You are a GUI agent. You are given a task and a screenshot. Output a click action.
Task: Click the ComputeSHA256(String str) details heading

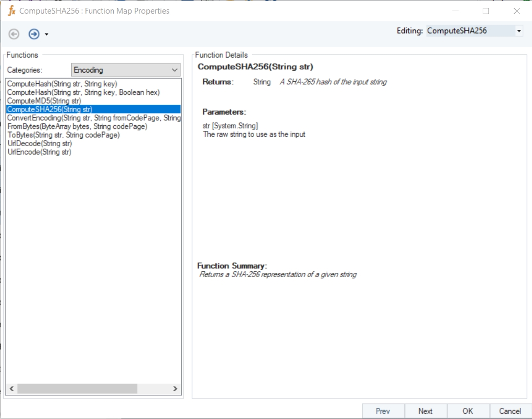point(255,67)
